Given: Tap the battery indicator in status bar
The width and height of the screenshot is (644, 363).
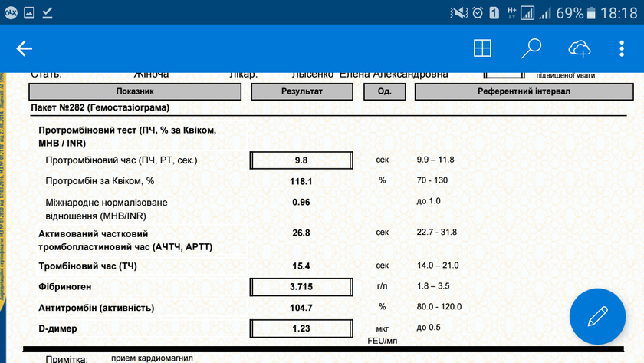Looking at the screenshot, I should coord(593,12).
